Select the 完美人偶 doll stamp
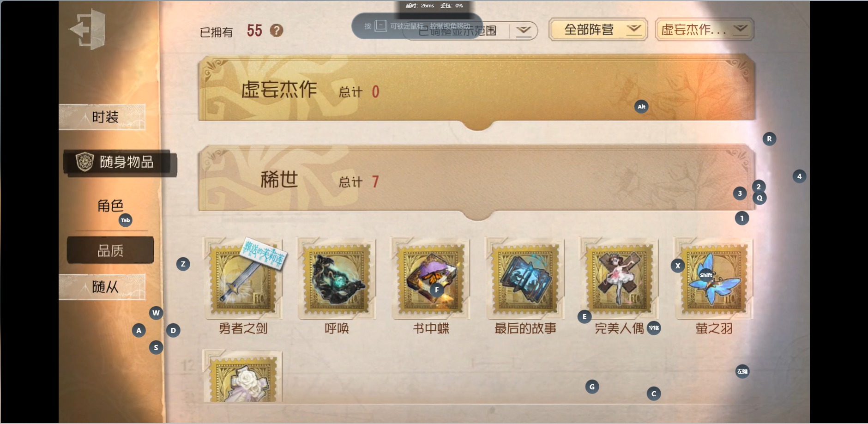The height and width of the screenshot is (424, 868). 619,279
